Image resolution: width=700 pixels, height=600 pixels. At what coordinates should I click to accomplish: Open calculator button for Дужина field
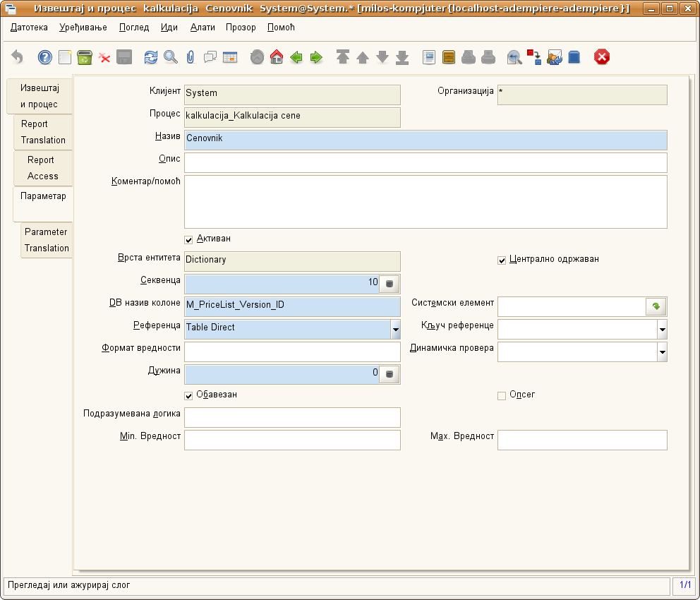tap(390, 374)
